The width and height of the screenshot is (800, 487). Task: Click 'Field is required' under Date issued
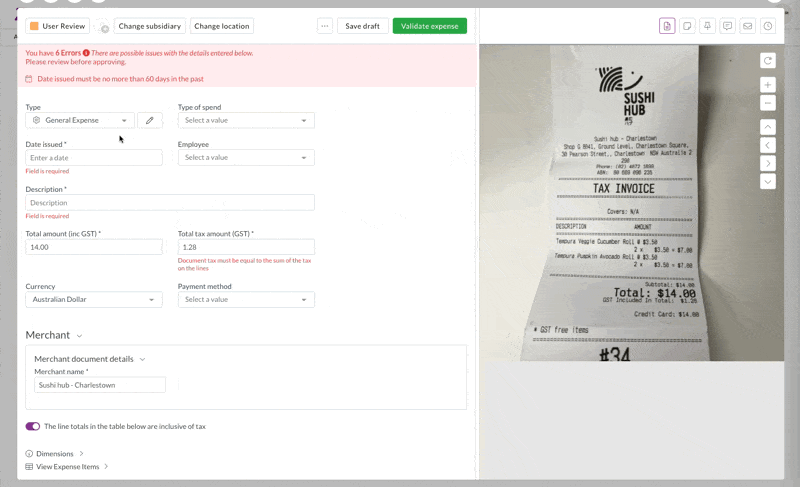coord(47,171)
